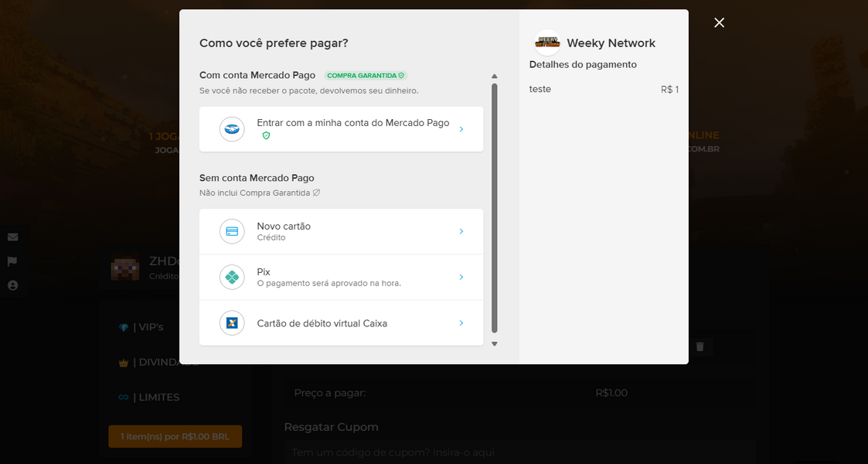Close the payment dialog with X

(719, 22)
